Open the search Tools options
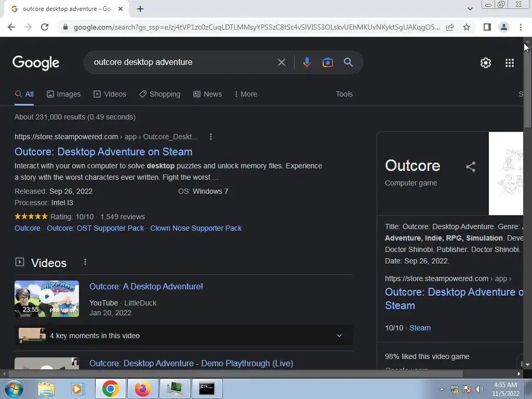532x399 pixels. coord(344,94)
